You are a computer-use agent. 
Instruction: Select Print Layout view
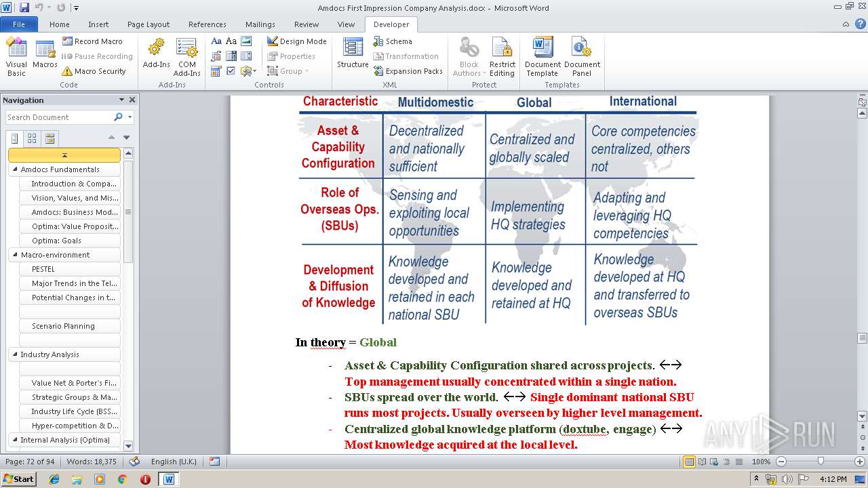(x=689, y=462)
